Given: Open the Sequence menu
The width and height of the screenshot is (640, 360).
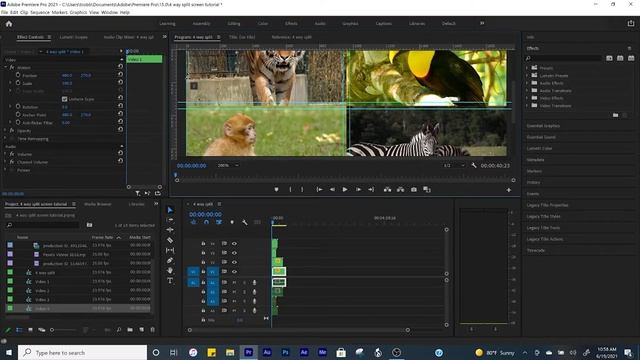Looking at the screenshot, I should click(x=40, y=12).
